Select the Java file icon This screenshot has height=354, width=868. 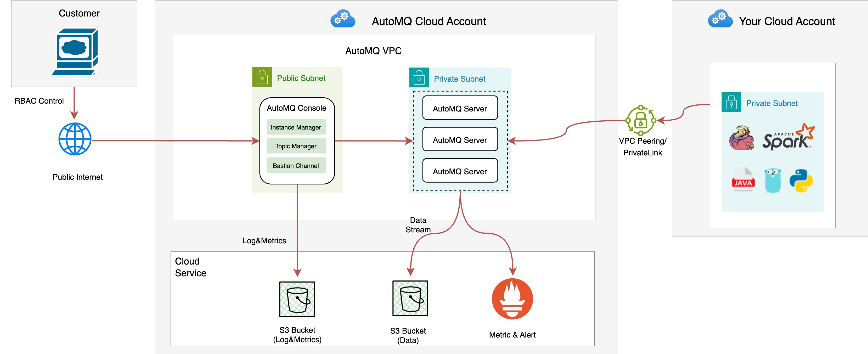(x=743, y=179)
